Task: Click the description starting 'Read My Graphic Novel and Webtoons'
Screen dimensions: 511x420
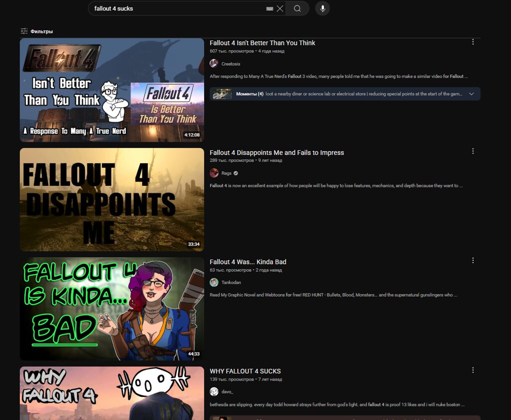Action: [x=333, y=295]
